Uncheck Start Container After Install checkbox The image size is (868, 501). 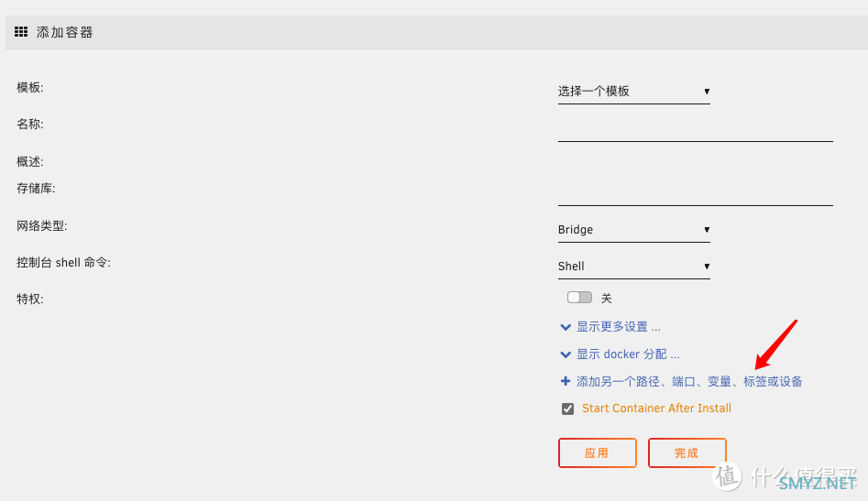[567, 408]
